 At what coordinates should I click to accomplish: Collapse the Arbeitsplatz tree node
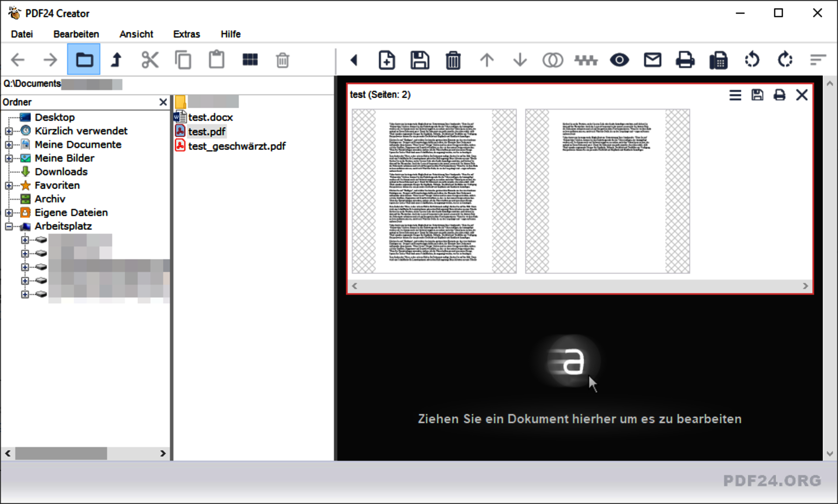pyautogui.click(x=9, y=226)
